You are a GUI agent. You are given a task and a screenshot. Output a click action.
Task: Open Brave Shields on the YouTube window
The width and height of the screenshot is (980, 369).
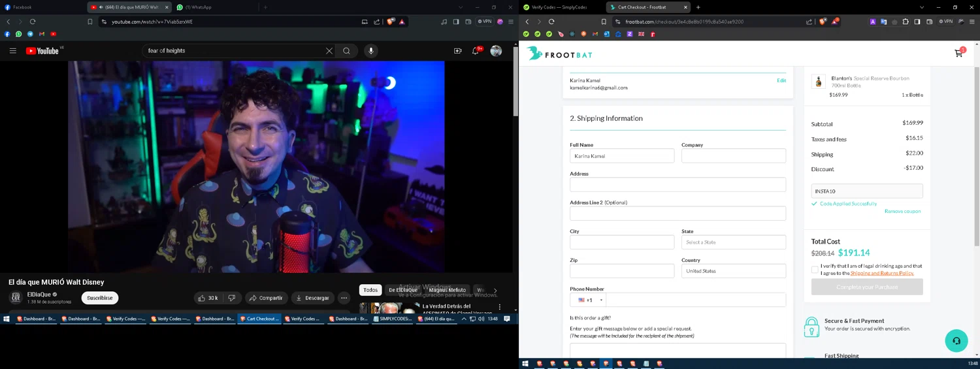[391, 22]
